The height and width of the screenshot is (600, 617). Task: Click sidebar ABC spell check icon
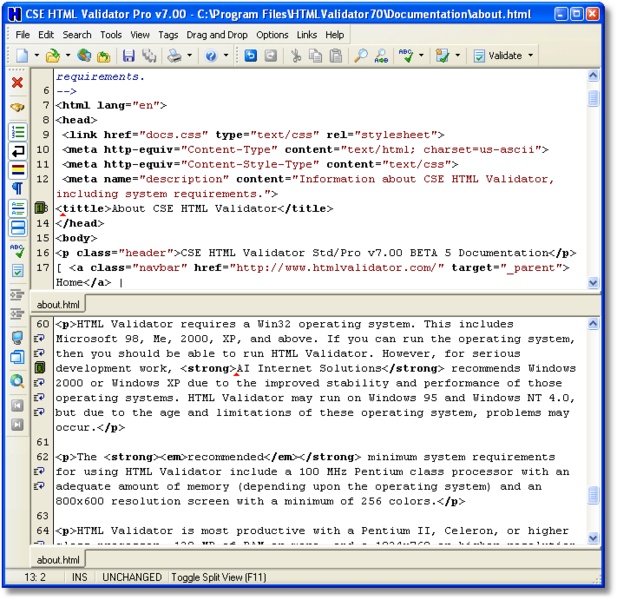point(17,251)
